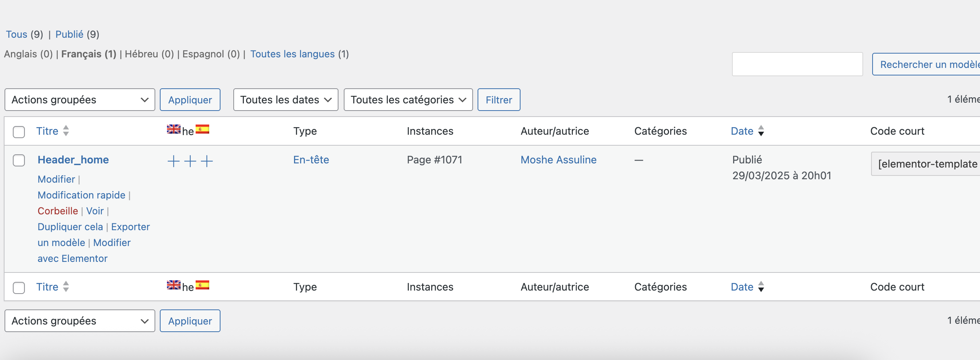Click the middle plus icon to add Hebrew translation
Image resolution: width=980 pixels, height=360 pixels.
tap(190, 161)
